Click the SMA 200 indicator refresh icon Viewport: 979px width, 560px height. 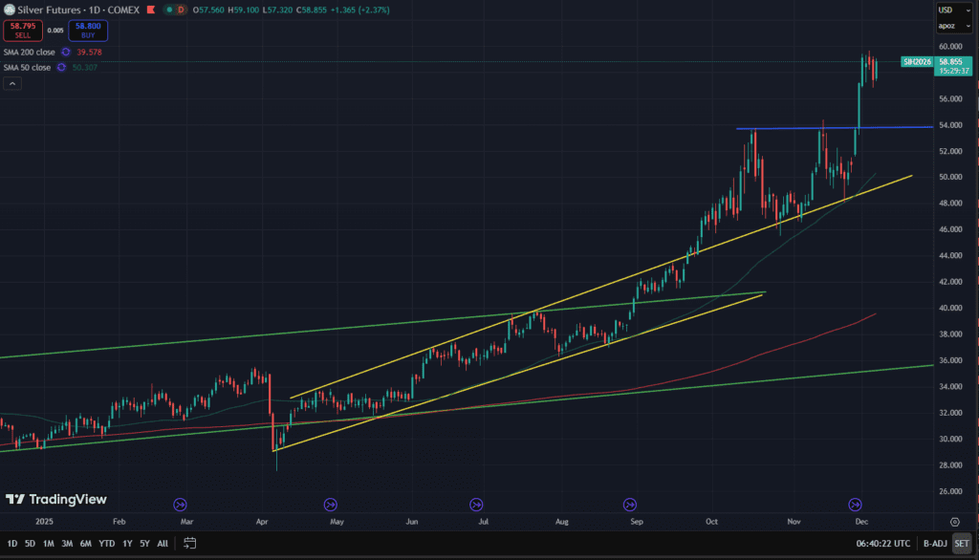pyautogui.click(x=66, y=53)
